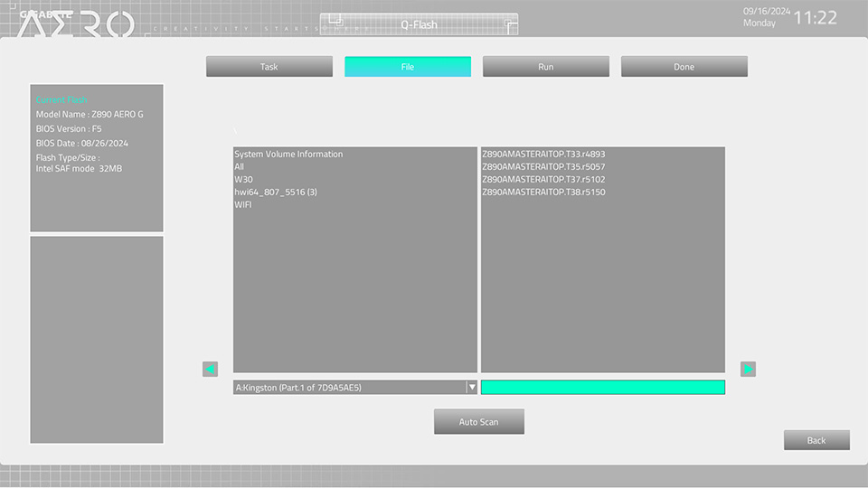This screenshot has height=488, width=868.
Task: Pick the Z890AMASTERAITOP.T37.r5102 file
Action: click(x=543, y=180)
